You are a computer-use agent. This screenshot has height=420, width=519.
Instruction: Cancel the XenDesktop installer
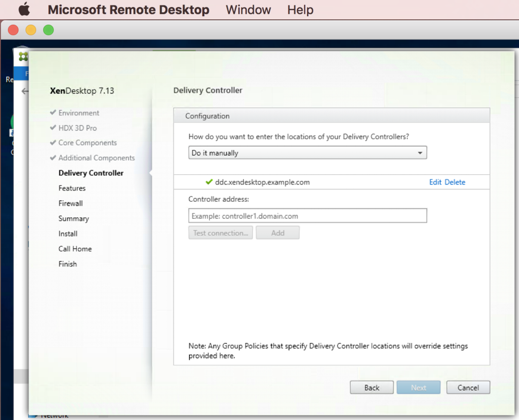tap(468, 388)
